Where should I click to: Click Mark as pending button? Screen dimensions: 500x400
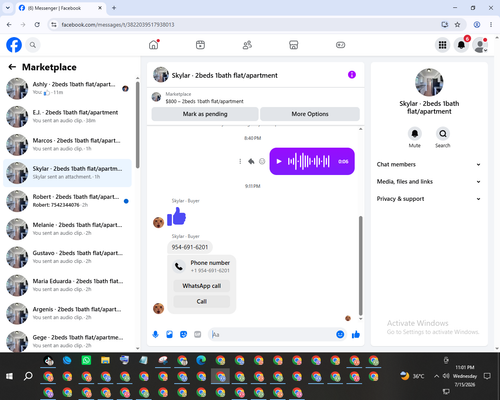[205, 114]
